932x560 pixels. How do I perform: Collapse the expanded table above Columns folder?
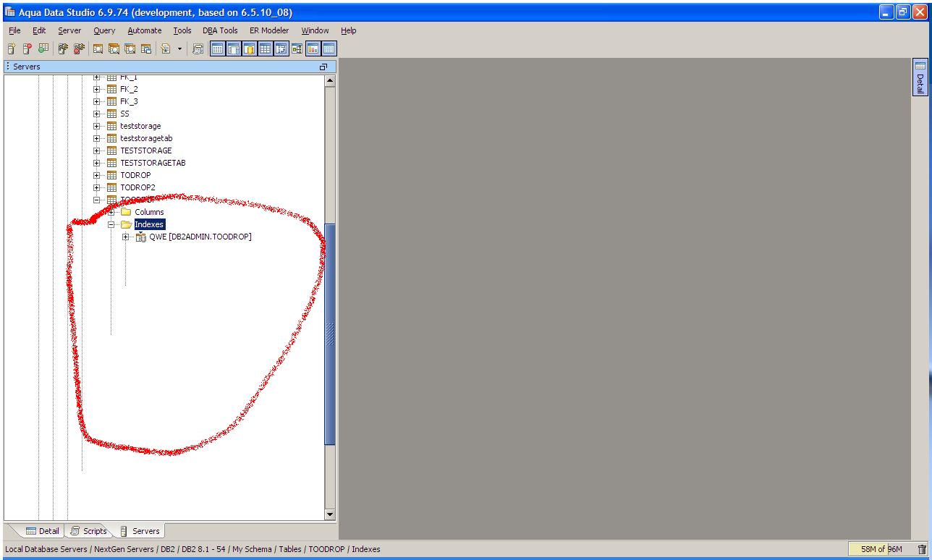pyautogui.click(x=97, y=200)
